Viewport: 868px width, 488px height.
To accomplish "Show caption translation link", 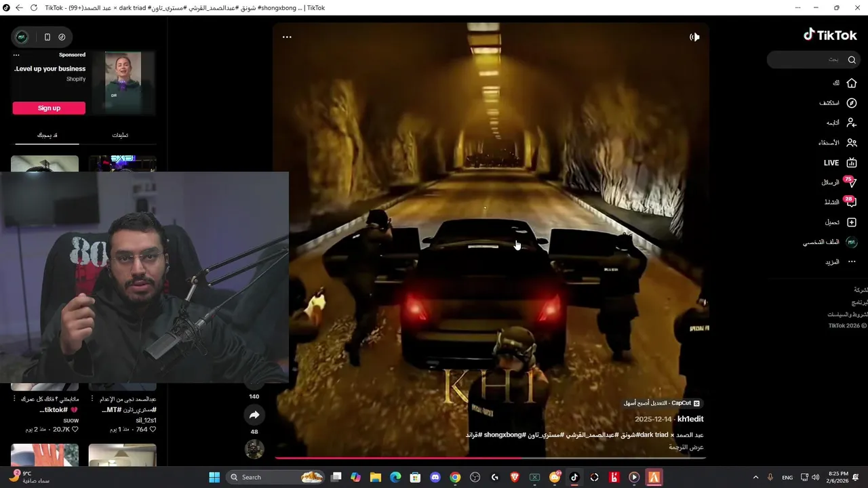I will [x=686, y=447].
